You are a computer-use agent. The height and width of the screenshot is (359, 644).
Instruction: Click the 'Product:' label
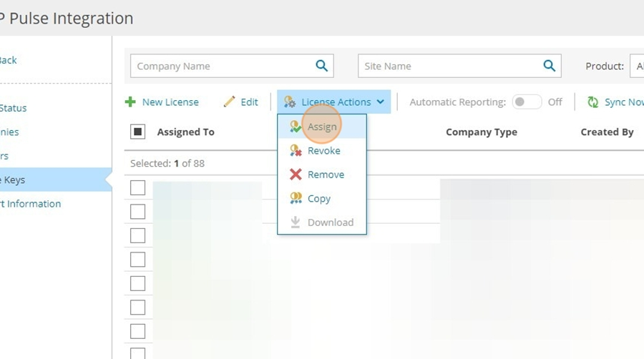click(605, 66)
